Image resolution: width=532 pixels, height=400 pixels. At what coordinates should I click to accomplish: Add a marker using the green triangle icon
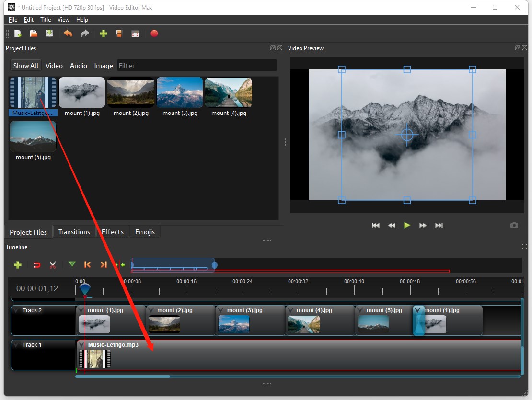coord(72,264)
